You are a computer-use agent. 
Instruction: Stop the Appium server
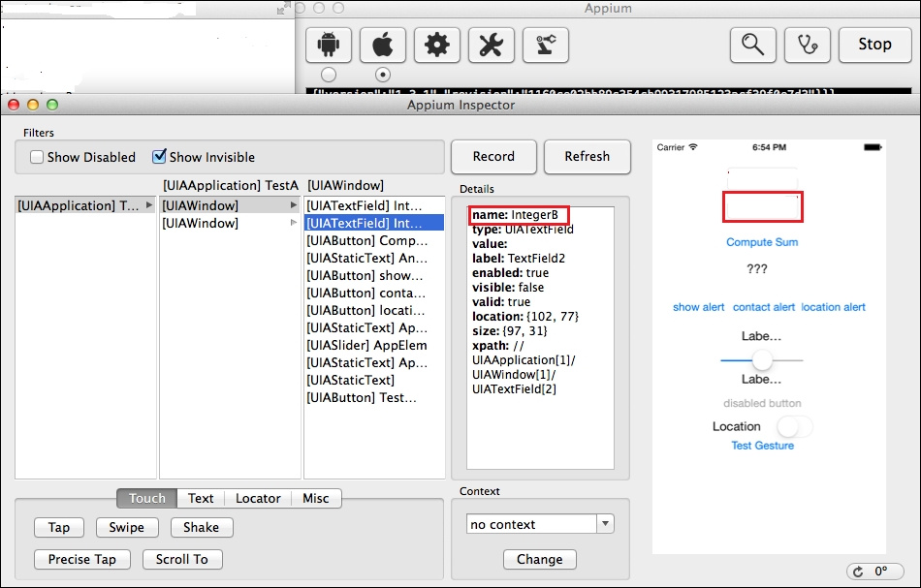tap(874, 45)
